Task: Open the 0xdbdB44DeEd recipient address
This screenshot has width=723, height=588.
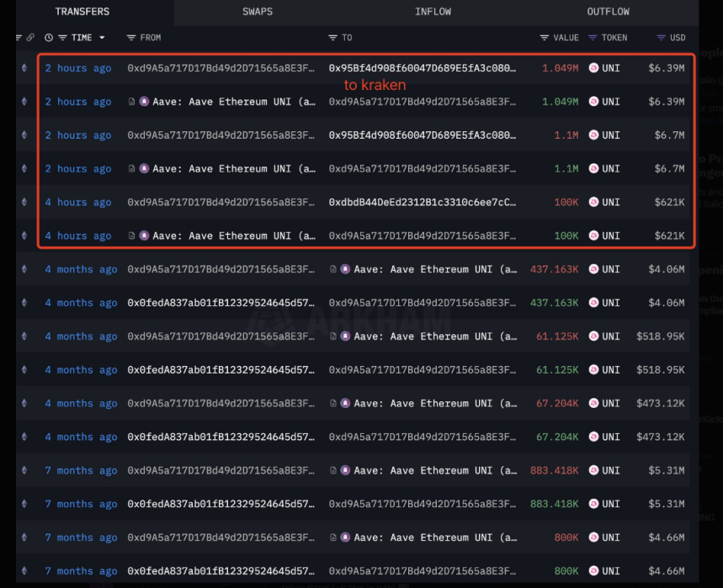Action: click(x=423, y=203)
